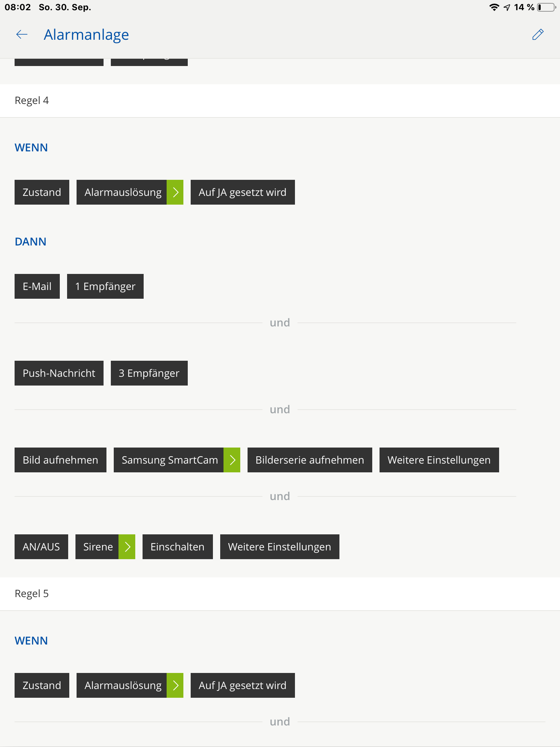Tap the back arrow icon

pyautogui.click(x=22, y=35)
